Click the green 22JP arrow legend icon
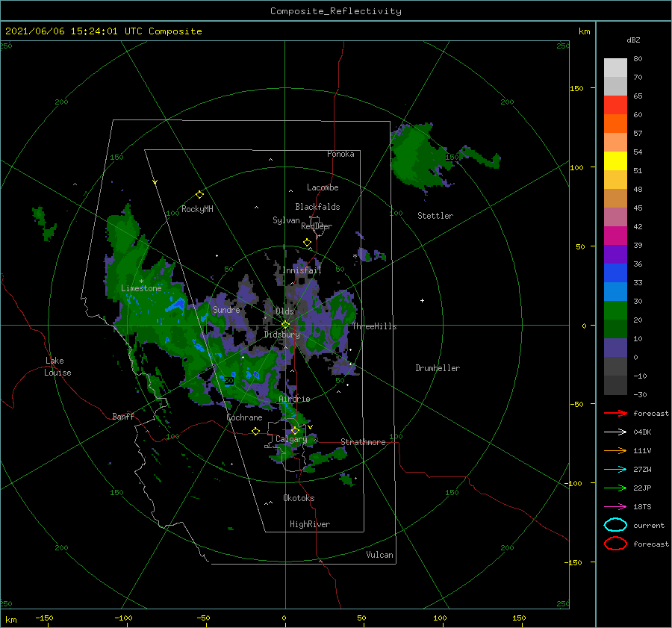The width and height of the screenshot is (672, 628). pos(615,488)
